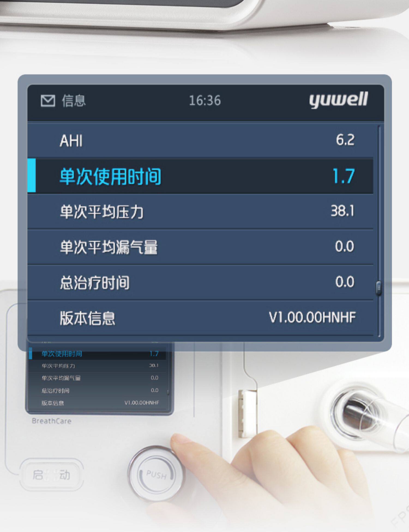Select the 单次使用时间 row
The image size is (409, 532).
200,176
